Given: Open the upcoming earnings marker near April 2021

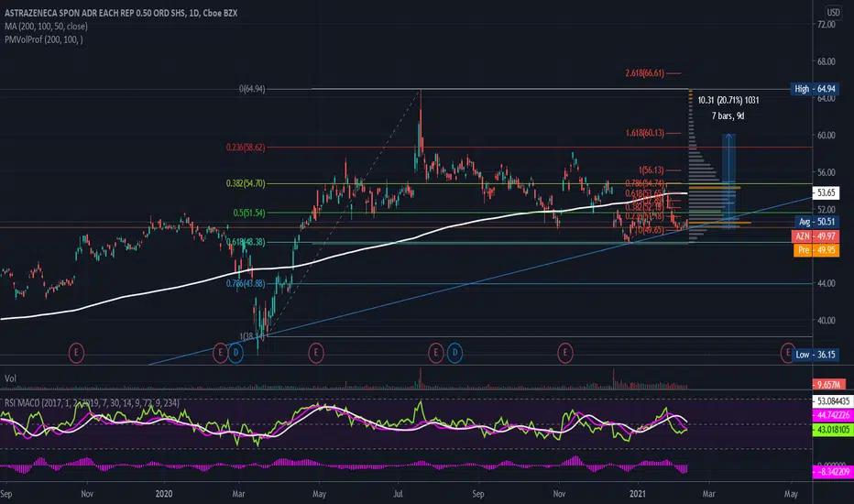Looking at the screenshot, I should [x=787, y=353].
